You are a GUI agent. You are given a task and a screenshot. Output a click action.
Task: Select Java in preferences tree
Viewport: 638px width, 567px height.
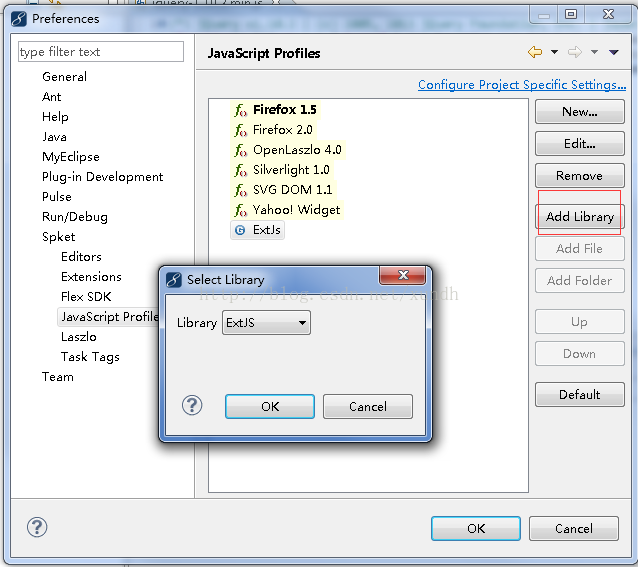(x=54, y=137)
